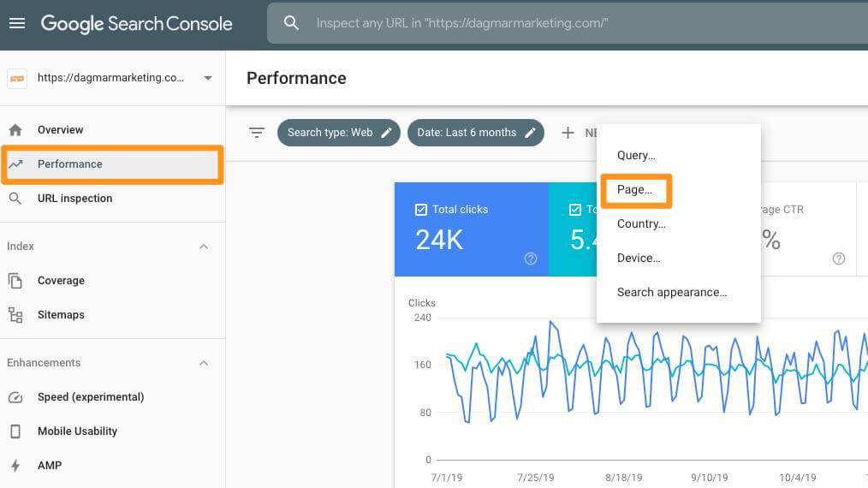Toggle the Total impressions checkbox

(575, 210)
